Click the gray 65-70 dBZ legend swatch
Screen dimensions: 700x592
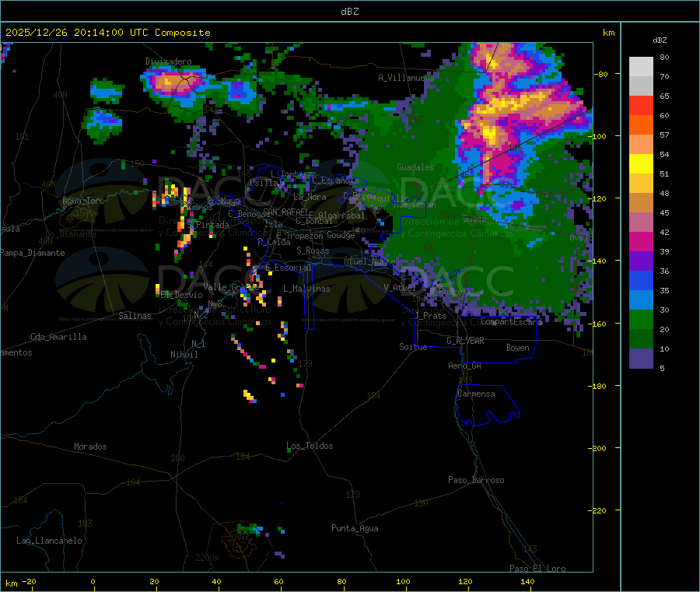641,86
